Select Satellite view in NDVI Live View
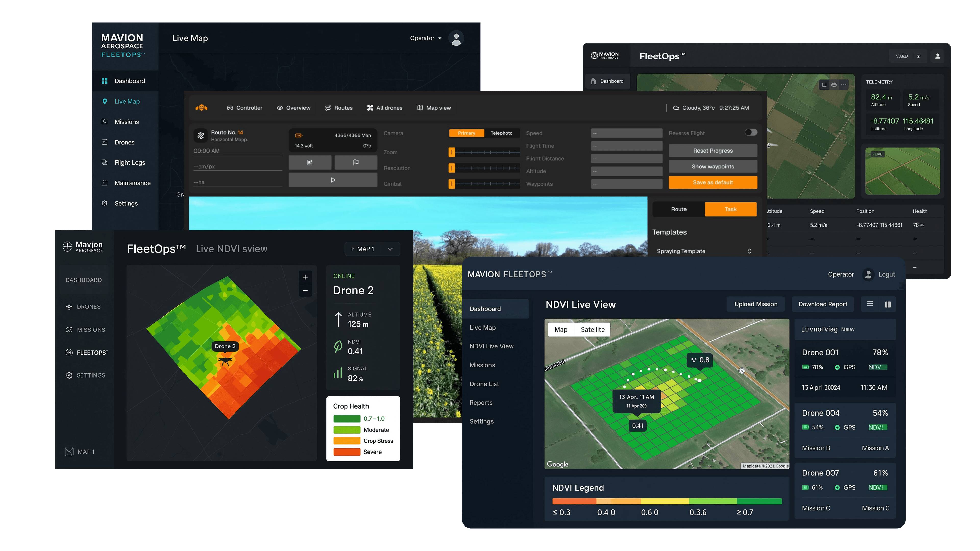 pyautogui.click(x=592, y=329)
